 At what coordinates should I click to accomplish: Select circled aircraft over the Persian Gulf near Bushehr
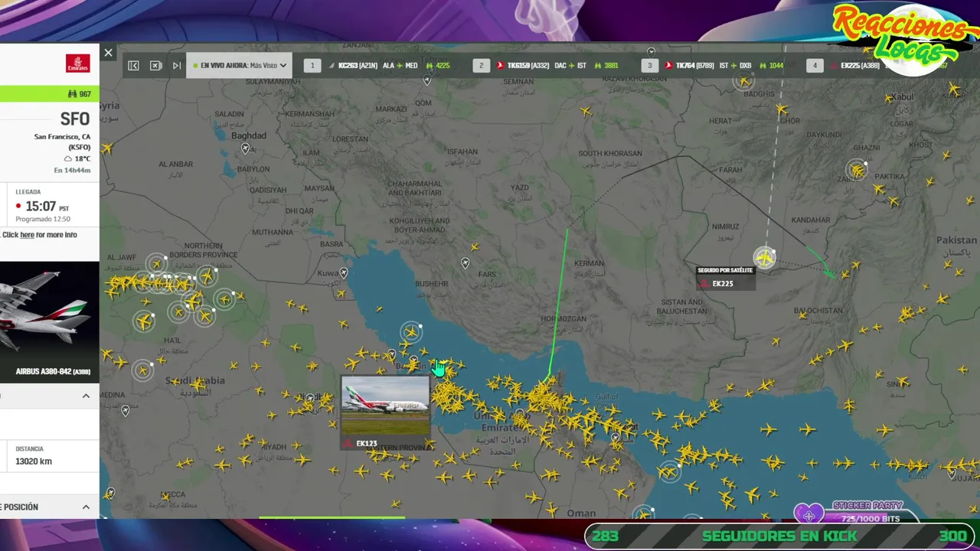coord(411,332)
